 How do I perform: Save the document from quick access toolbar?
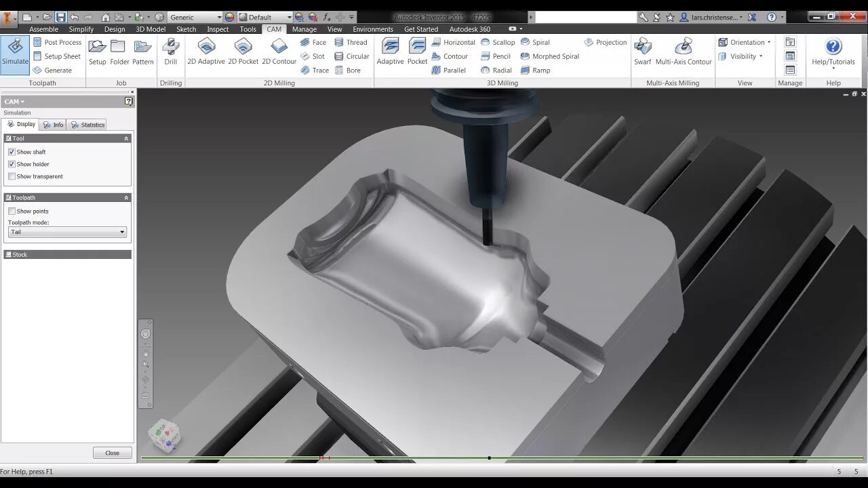point(60,17)
